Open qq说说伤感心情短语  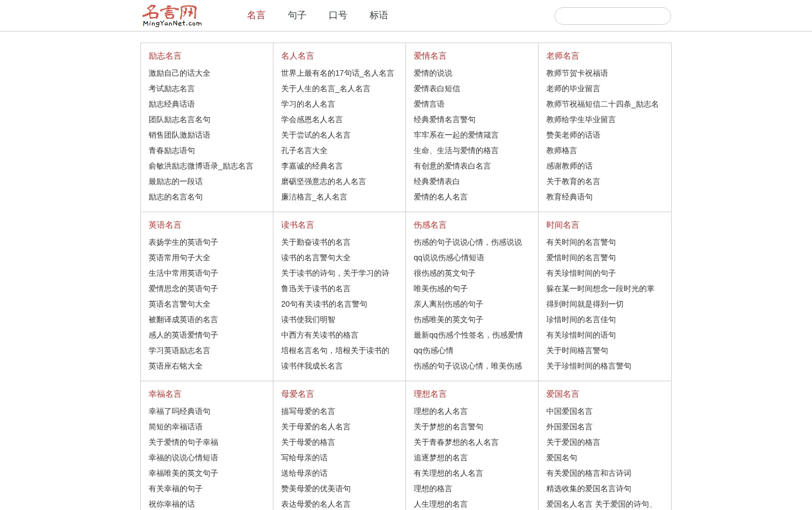tap(449, 257)
